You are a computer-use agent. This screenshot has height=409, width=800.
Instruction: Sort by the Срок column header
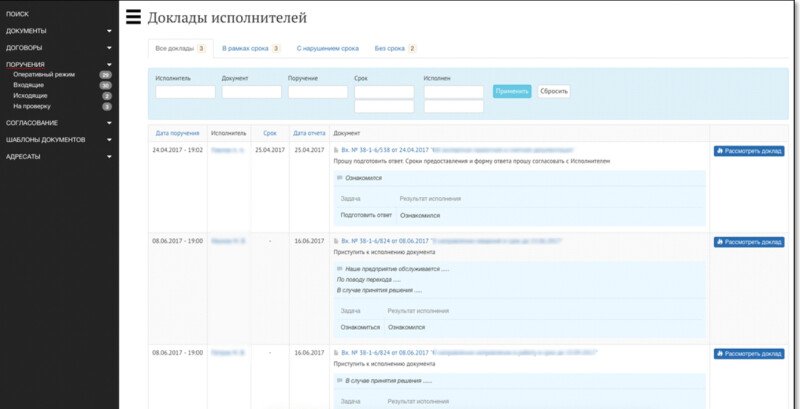(270, 133)
